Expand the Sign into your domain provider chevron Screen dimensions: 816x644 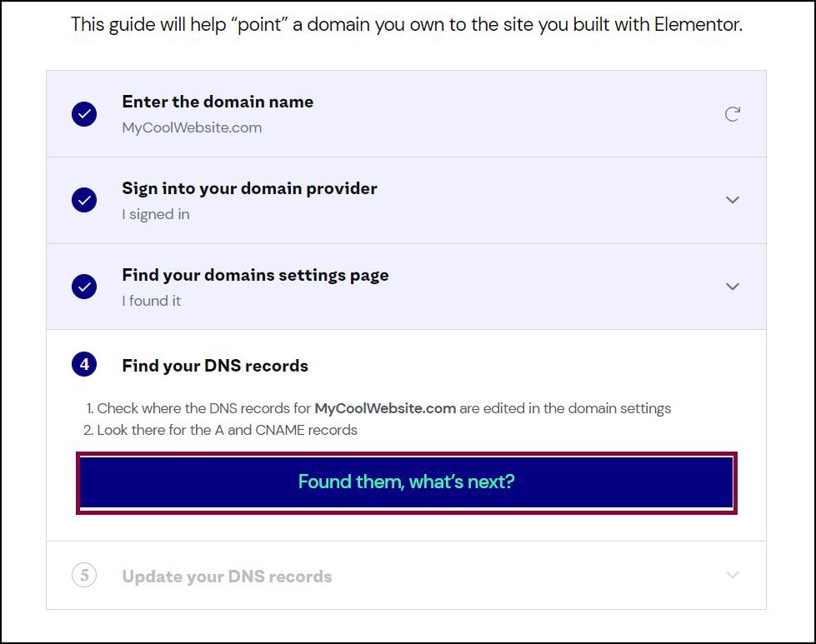pyautogui.click(x=732, y=200)
